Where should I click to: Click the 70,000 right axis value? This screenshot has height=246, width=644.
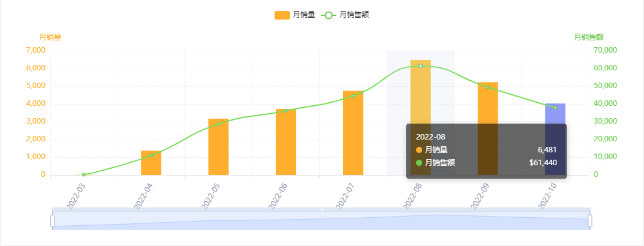(x=605, y=50)
